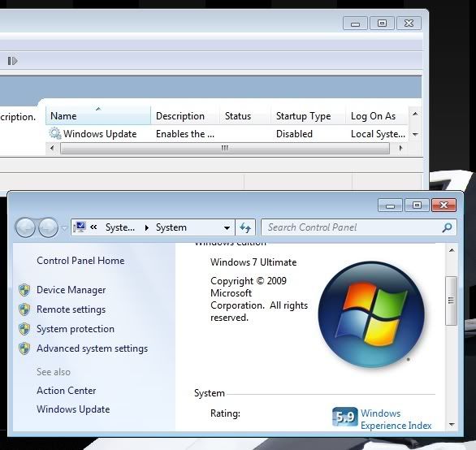Viewport: 476px width, 450px height.
Task: Click the Windows Update service gear icon
Action: [x=55, y=133]
